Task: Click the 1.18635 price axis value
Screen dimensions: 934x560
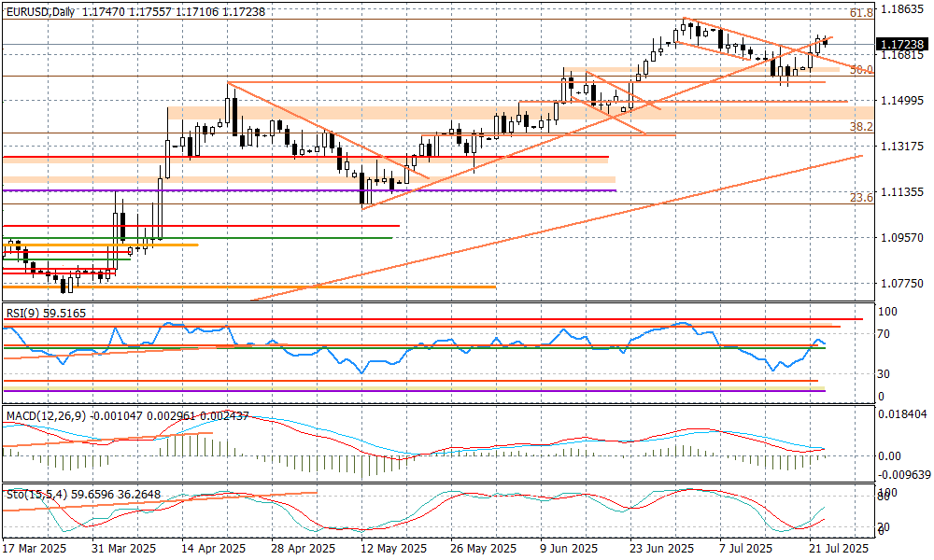Action: [x=902, y=9]
